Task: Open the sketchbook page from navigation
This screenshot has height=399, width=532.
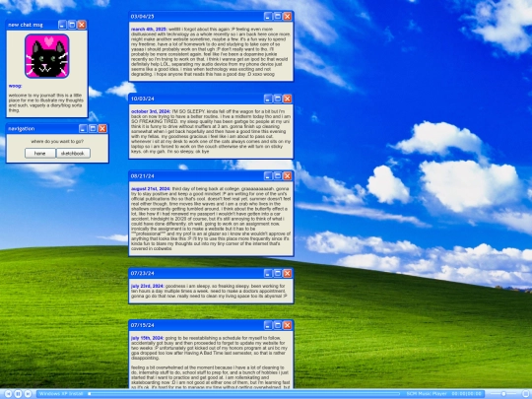Action: click(x=73, y=154)
